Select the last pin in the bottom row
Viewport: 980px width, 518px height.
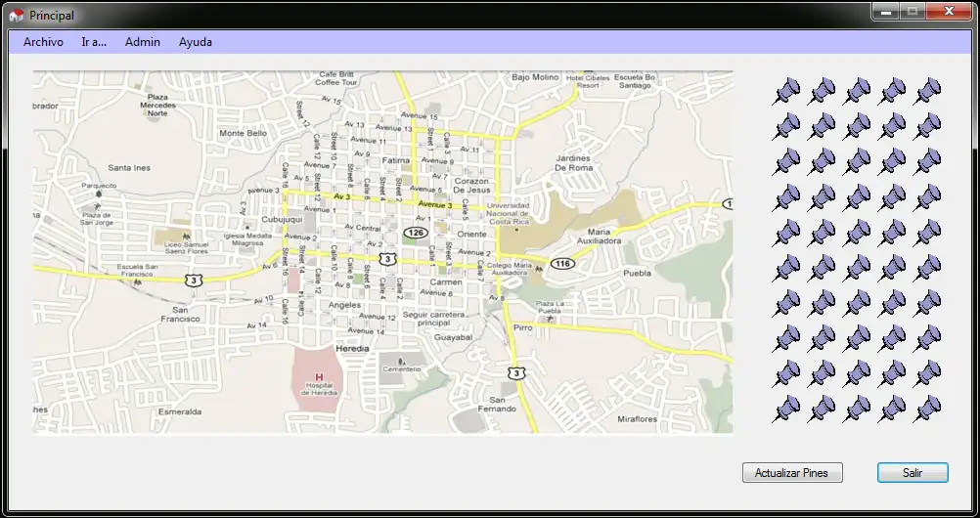(927, 409)
